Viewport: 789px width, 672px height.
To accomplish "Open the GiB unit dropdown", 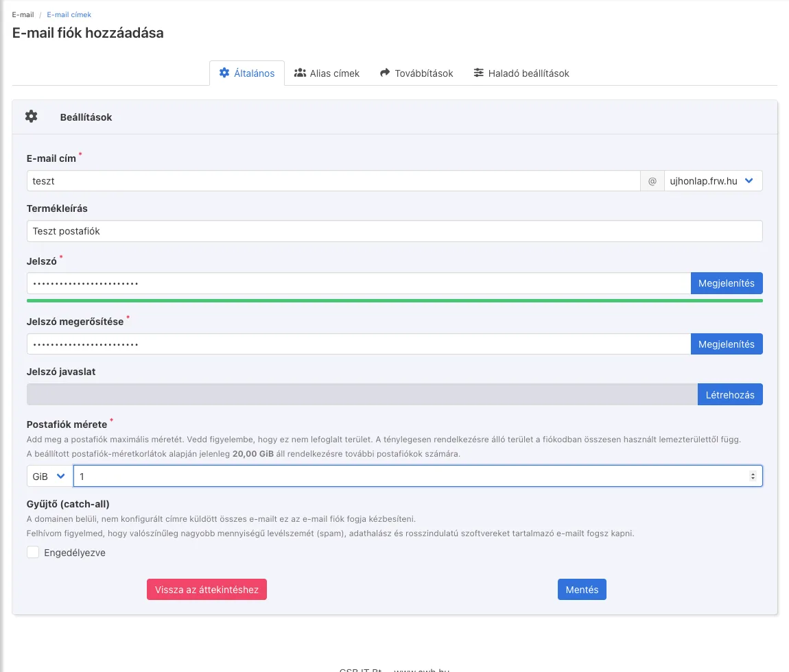I will (x=49, y=477).
